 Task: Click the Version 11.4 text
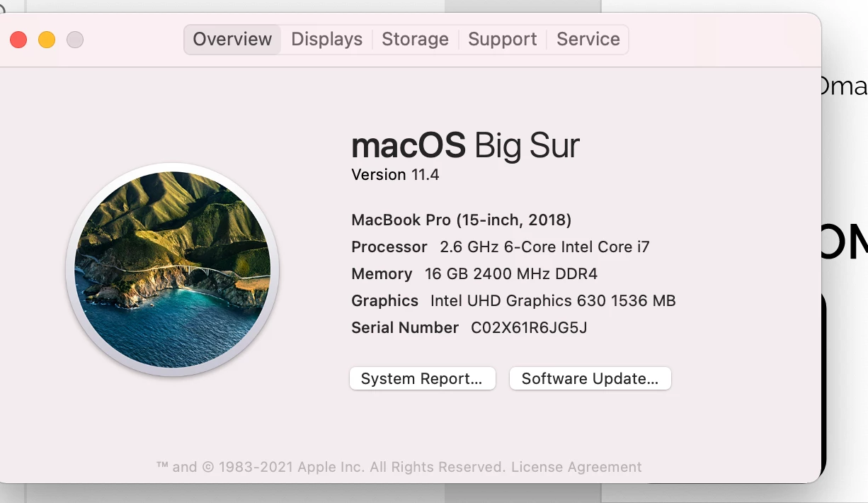pyautogui.click(x=395, y=174)
